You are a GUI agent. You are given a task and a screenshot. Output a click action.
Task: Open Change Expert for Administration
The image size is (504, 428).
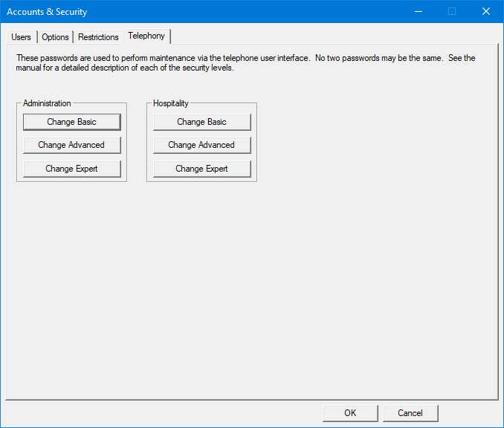point(71,169)
